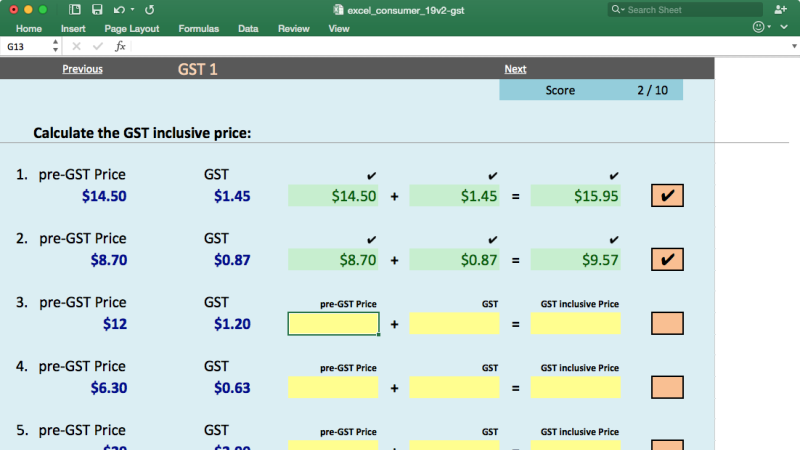
Task: Click the checked box for question 1
Action: 667,195
